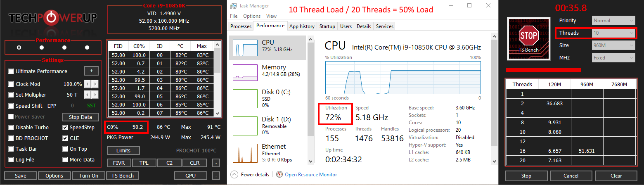Enable the Ultimate Performance checkbox

11,71
